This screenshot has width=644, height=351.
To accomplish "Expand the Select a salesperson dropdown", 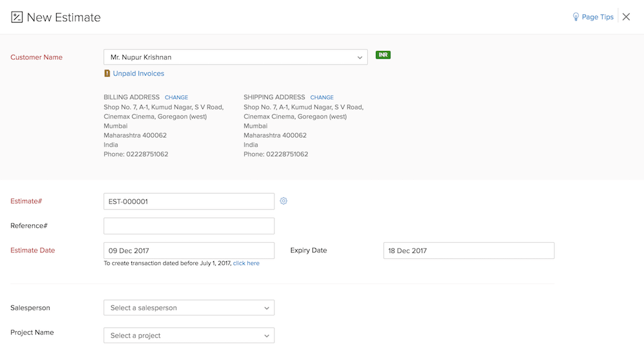I will pyautogui.click(x=189, y=308).
